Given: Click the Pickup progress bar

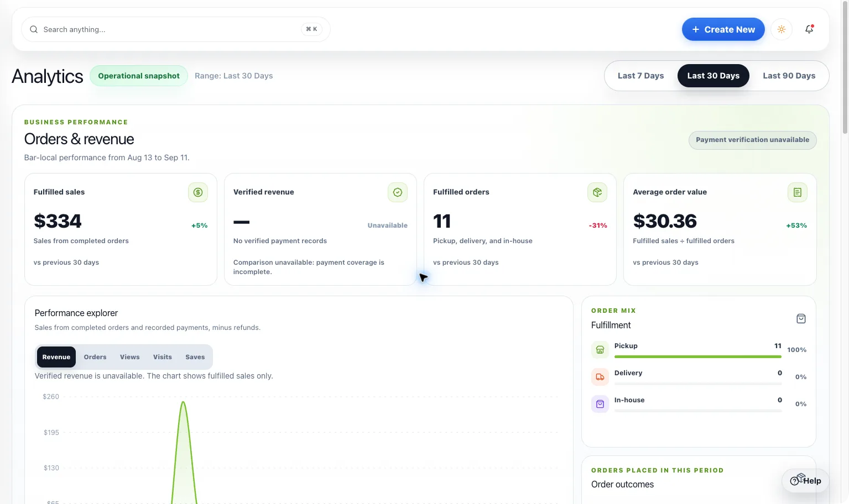Looking at the screenshot, I should [698, 357].
